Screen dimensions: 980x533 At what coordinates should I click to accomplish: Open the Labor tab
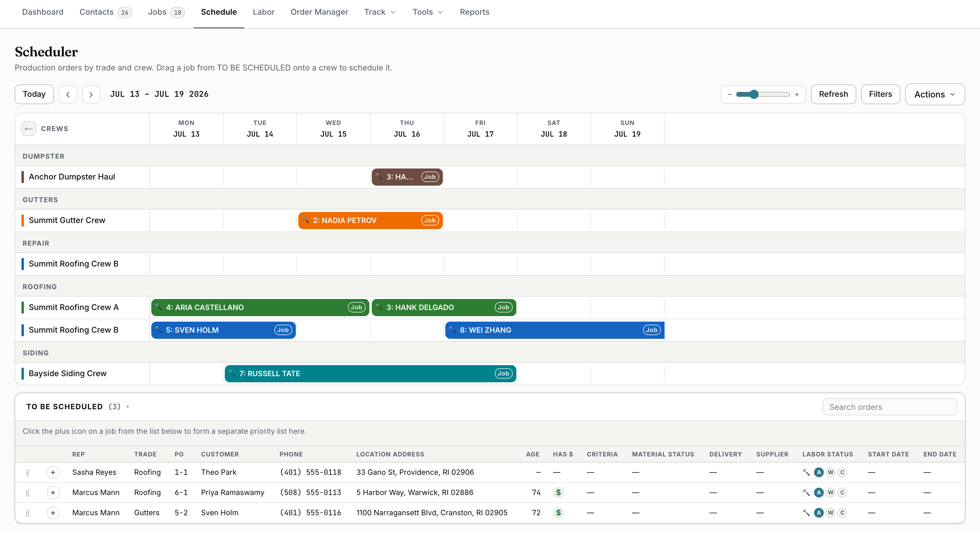(x=264, y=12)
